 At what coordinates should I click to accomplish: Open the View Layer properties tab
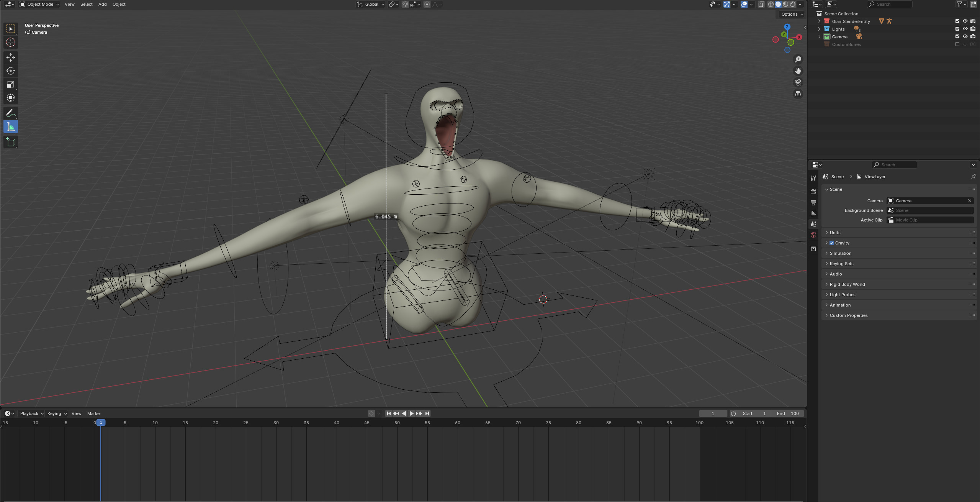813,213
